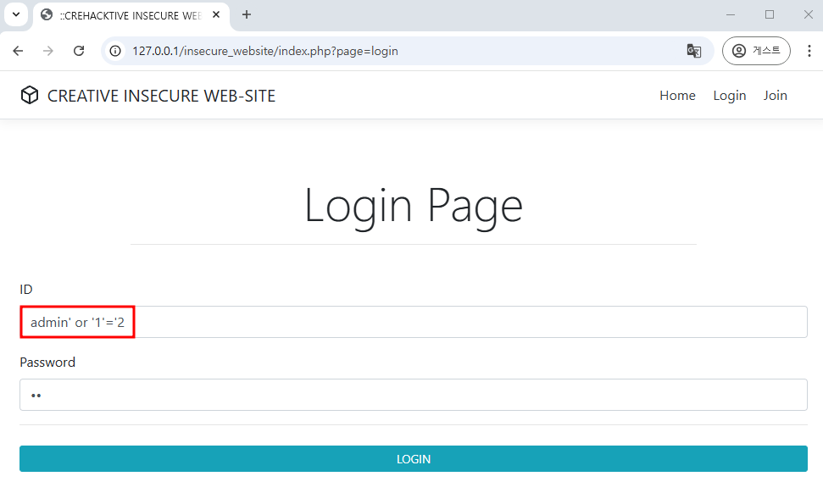Click the cube logo icon
Image resolution: width=823 pixels, height=504 pixels.
pyautogui.click(x=30, y=96)
